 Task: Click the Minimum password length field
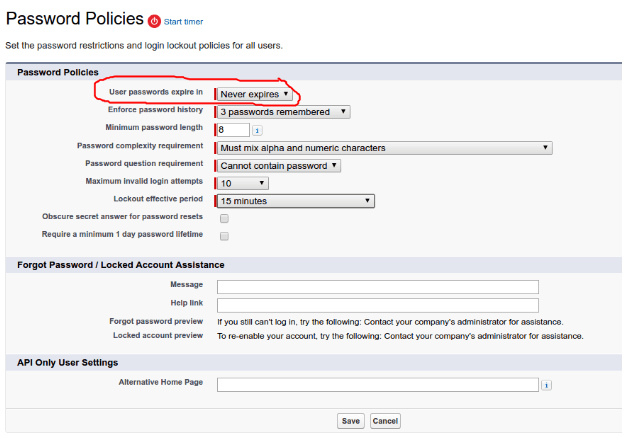click(x=233, y=129)
